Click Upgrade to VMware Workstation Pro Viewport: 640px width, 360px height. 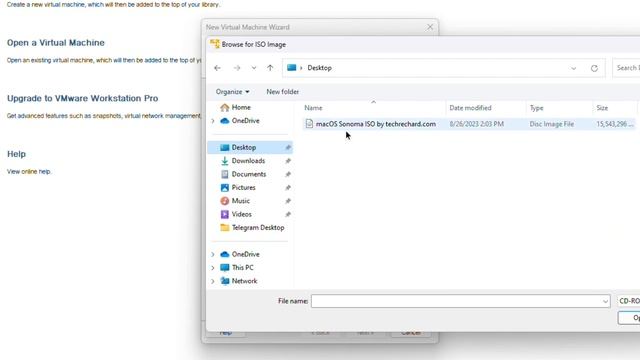[x=82, y=98]
